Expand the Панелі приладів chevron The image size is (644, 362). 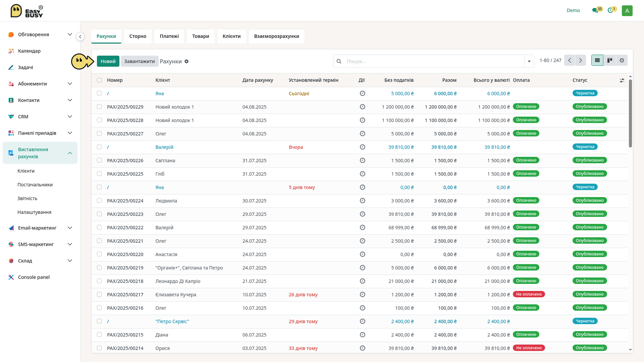point(70,133)
